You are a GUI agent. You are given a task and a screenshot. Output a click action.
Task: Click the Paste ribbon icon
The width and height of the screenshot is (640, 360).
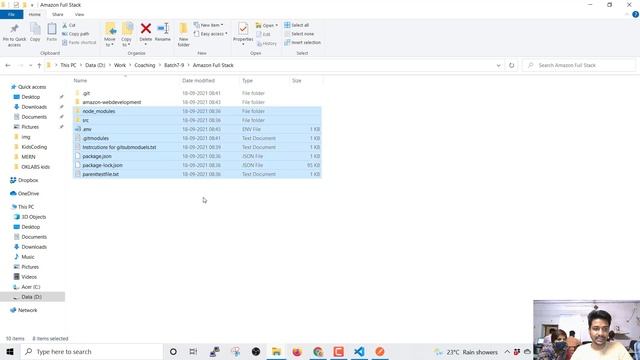click(x=51, y=32)
